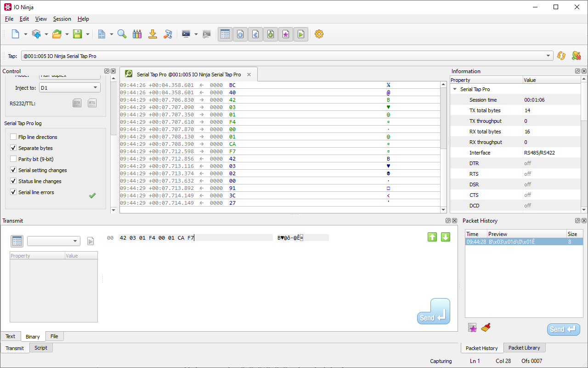Click the capture plug icon beside Tap

(x=576, y=56)
